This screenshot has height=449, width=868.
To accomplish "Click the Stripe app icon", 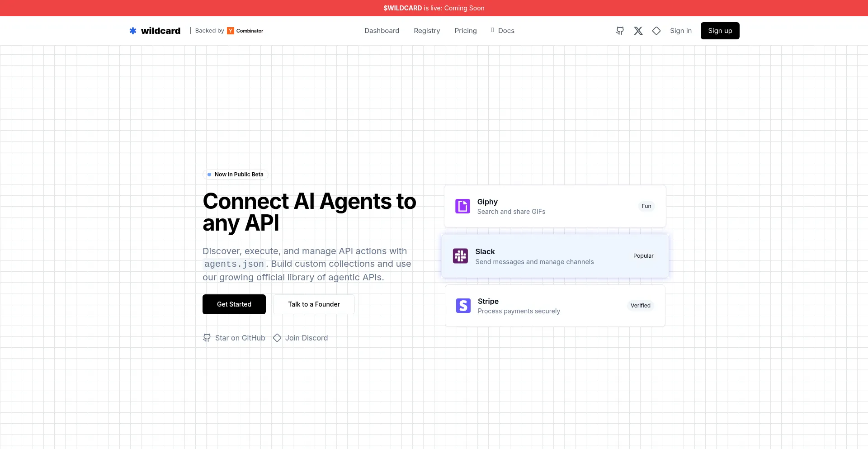I will [463, 306].
